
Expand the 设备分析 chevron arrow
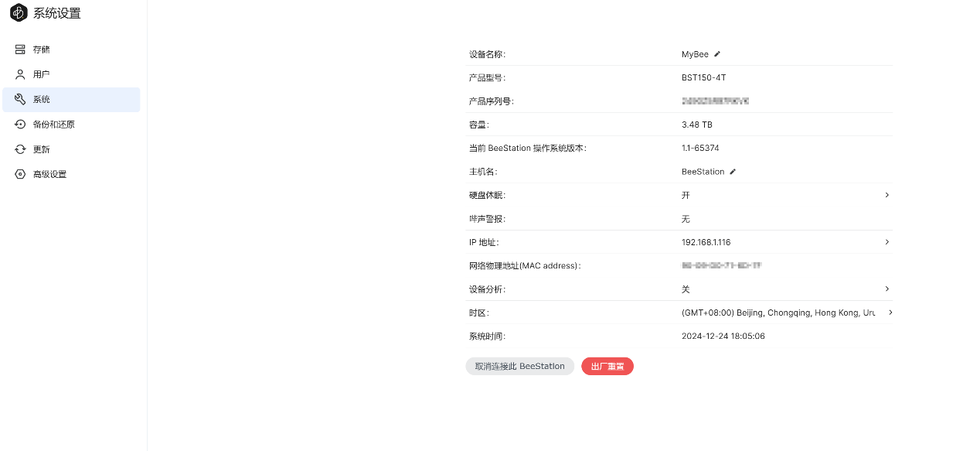coord(886,289)
